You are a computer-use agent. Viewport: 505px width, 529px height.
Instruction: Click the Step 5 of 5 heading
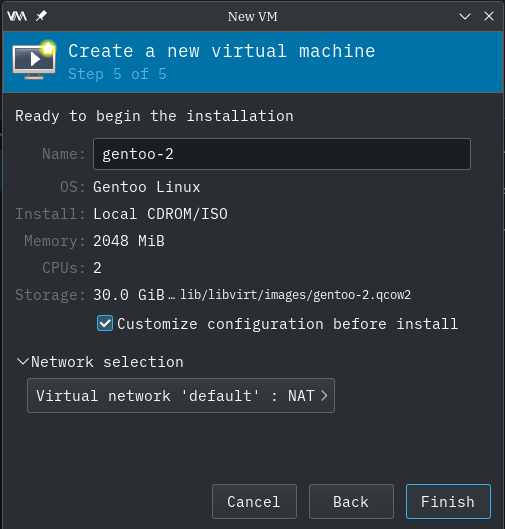(117, 74)
